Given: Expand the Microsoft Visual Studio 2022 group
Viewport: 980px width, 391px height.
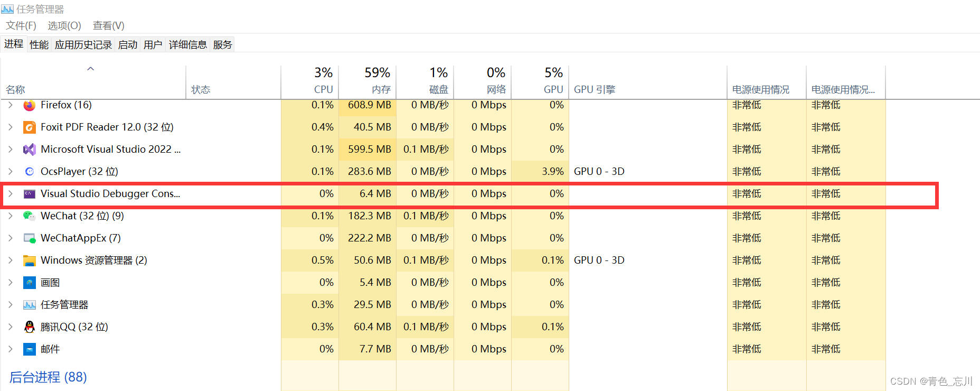Looking at the screenshot, I should 10,150.
